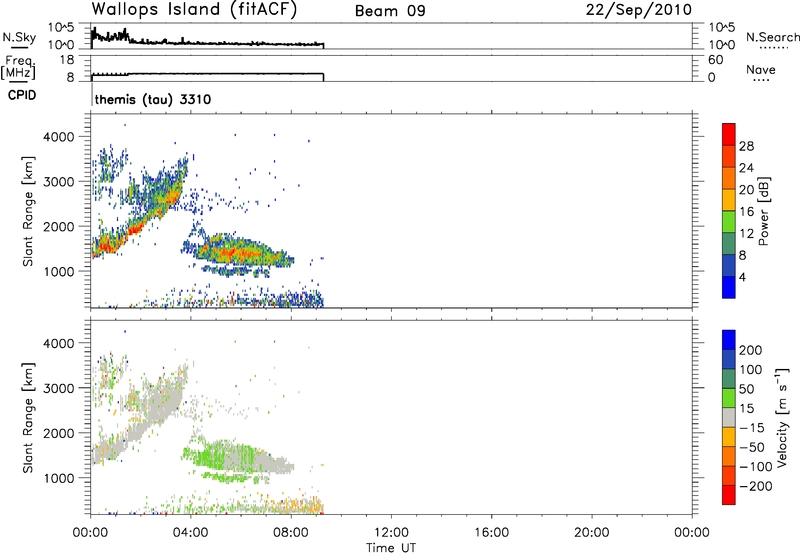Click the 'Power [dB]' colorbar title
Screen dimensions: 800x554
pos(764,211)
